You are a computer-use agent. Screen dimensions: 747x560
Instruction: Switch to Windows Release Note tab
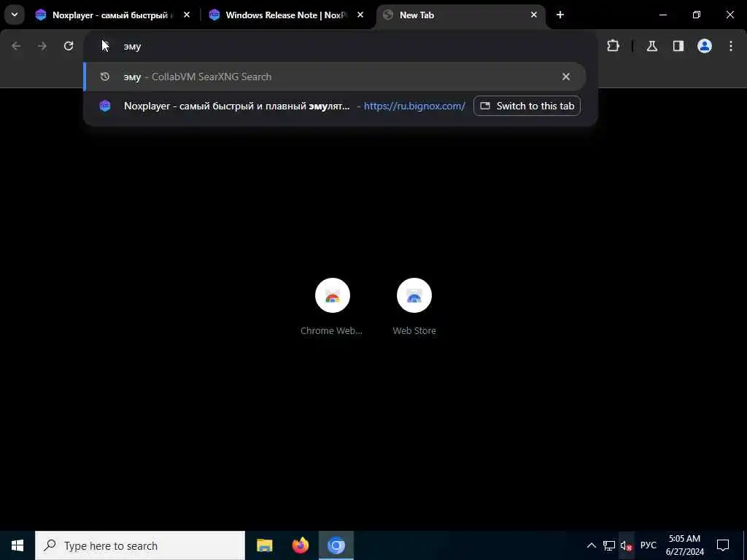[286, 15]
